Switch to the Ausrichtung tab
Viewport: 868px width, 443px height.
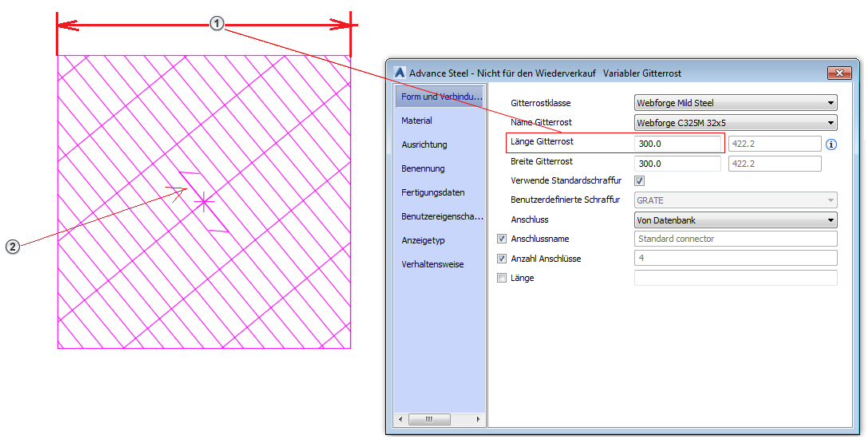point(424,144)
